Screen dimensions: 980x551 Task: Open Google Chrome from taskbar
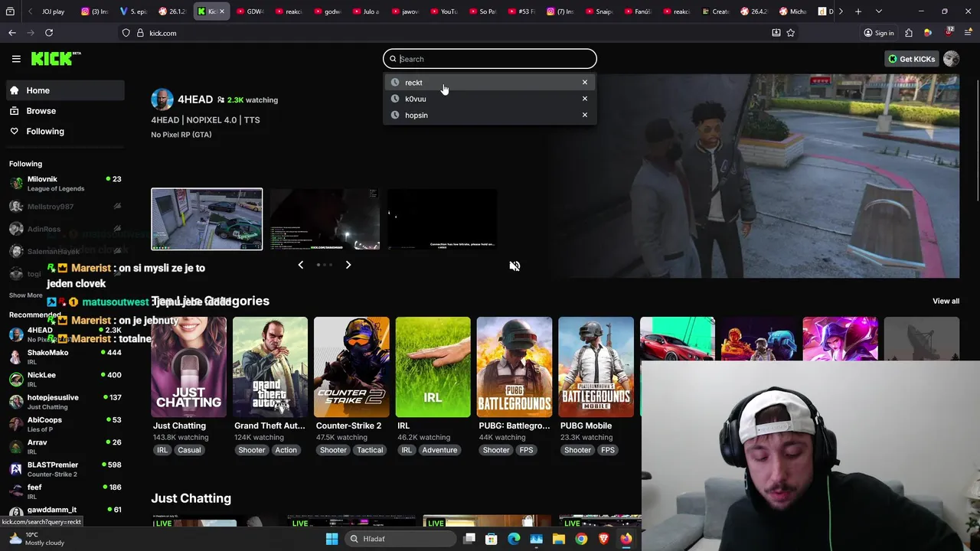tap(581, 539)
